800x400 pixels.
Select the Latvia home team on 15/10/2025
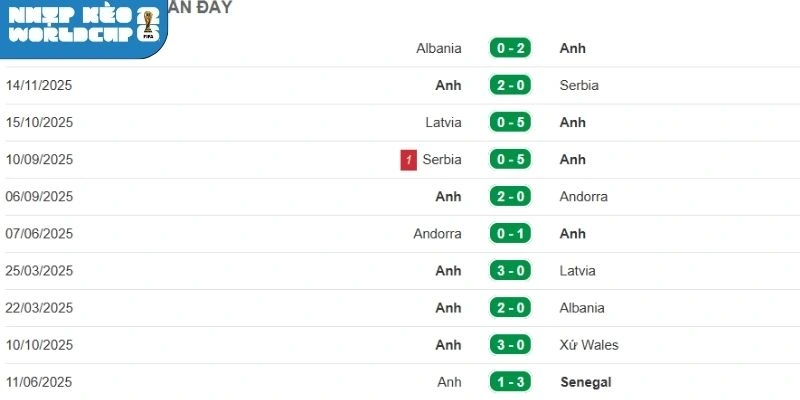(443, 122)
